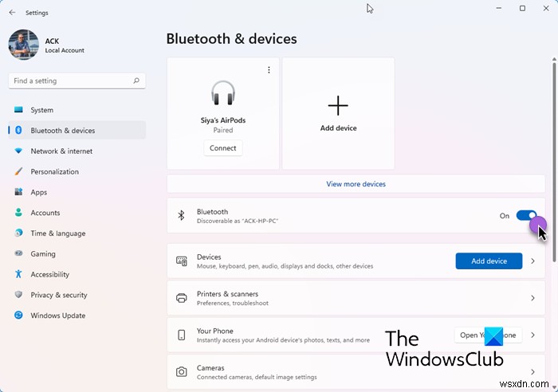Connect to Siya's AirPods
The height and width of the screenshot is (392, 558).
[x=222, y=148]
